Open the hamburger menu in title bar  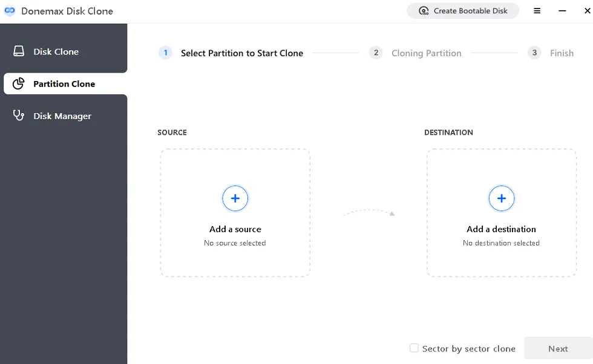tap(537, 11)
